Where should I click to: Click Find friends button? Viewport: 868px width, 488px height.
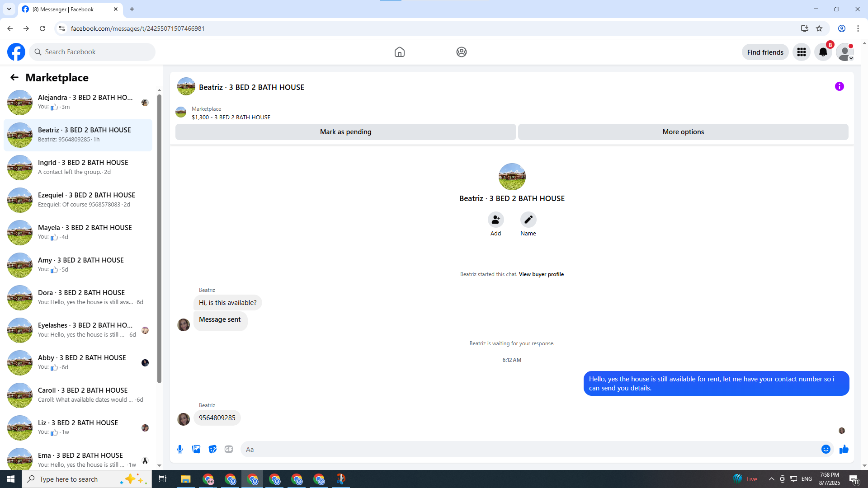pos(765,52)
